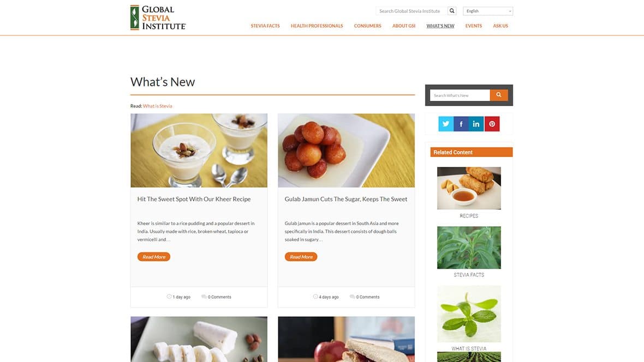
Task: Share via the Pinterest icon
Action: point(492,124)
